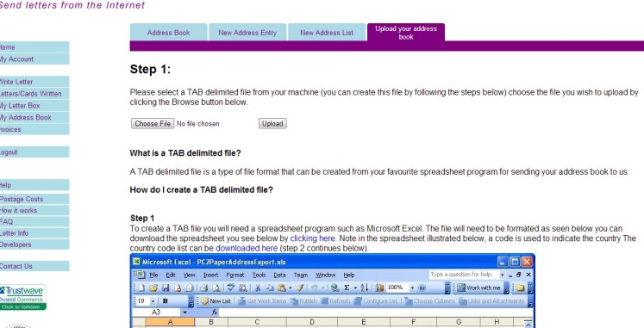644x328 pixels.
Task: Click the New List toolbar button
Action: click(216, 301)
